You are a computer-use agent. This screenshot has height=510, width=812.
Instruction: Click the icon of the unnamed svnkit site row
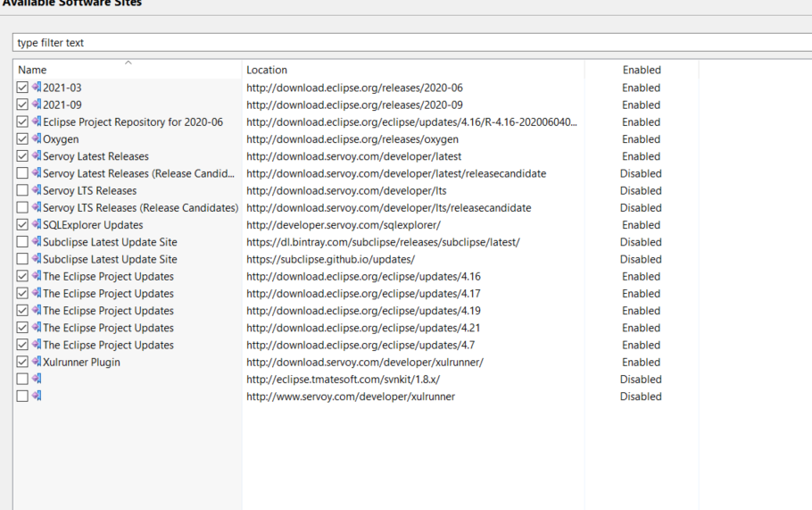[37, 379]
